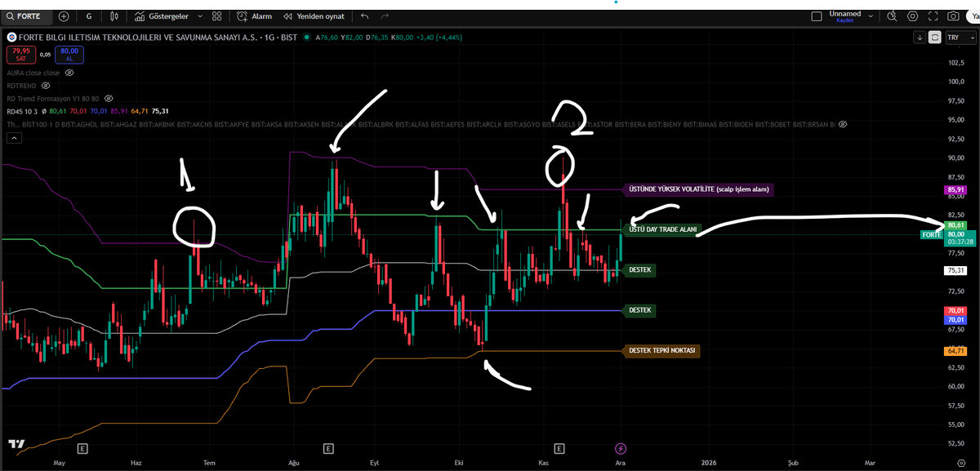Click the FORTE company logo icon

[11, 37]
